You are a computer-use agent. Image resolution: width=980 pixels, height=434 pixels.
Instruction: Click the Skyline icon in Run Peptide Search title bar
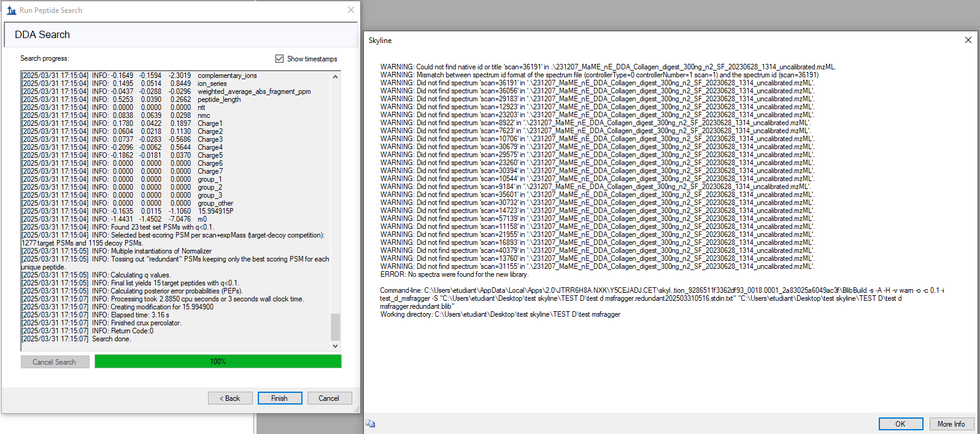pos(11,10)
